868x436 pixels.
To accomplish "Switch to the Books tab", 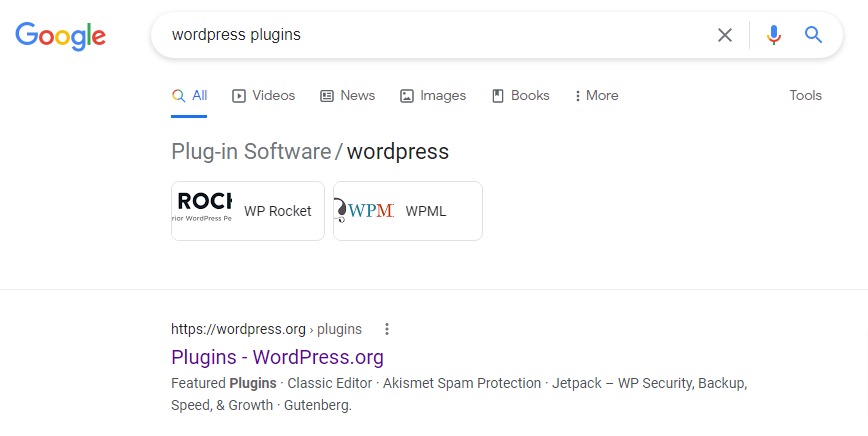I will pyautogui.click(x=520, y=96).
